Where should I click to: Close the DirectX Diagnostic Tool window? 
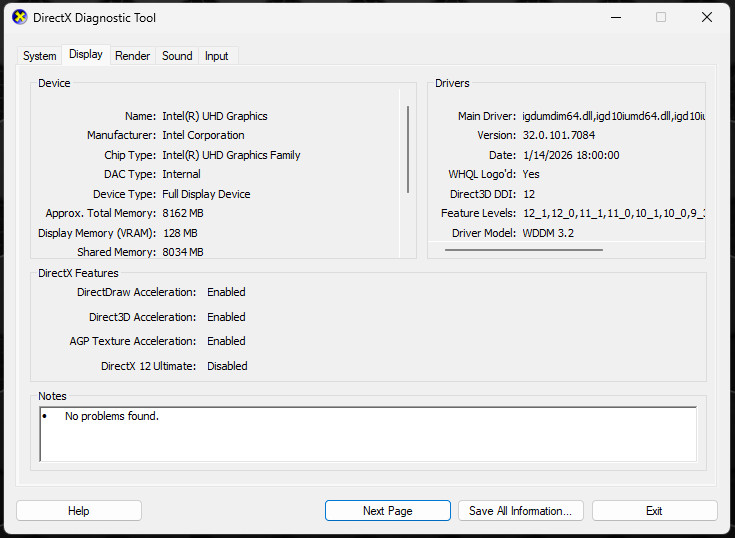(x=707, y=17)
